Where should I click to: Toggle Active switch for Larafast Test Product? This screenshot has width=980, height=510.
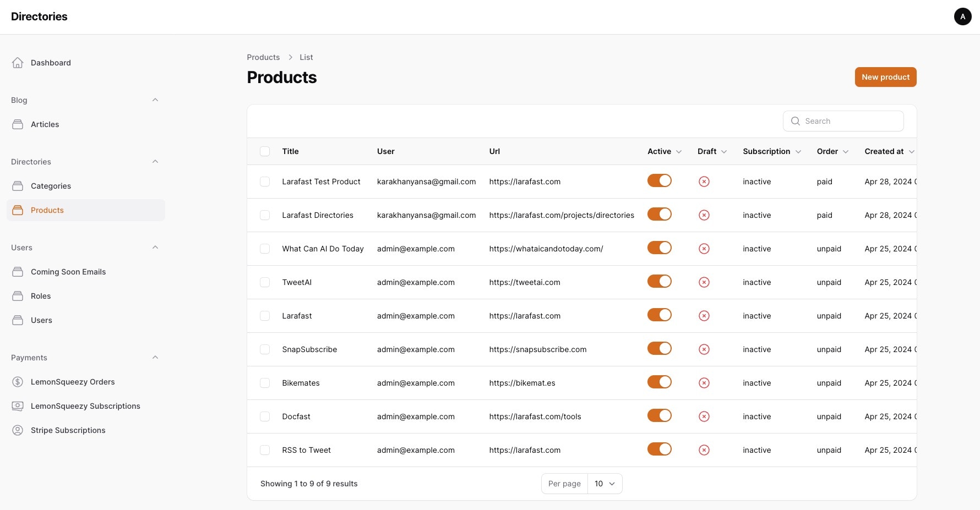tap(659, 180)
